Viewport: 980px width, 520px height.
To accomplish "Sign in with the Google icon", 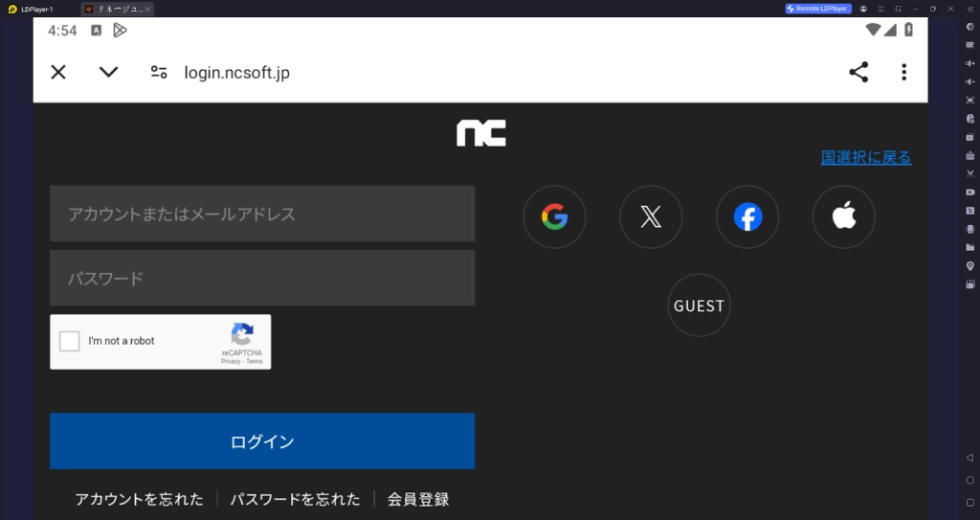I will coord(554,217).
